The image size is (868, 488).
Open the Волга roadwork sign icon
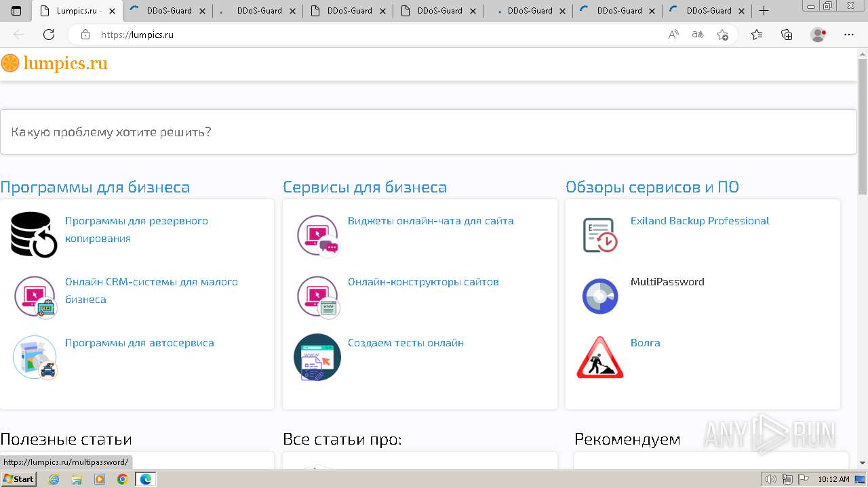click(x=600, y=357)
